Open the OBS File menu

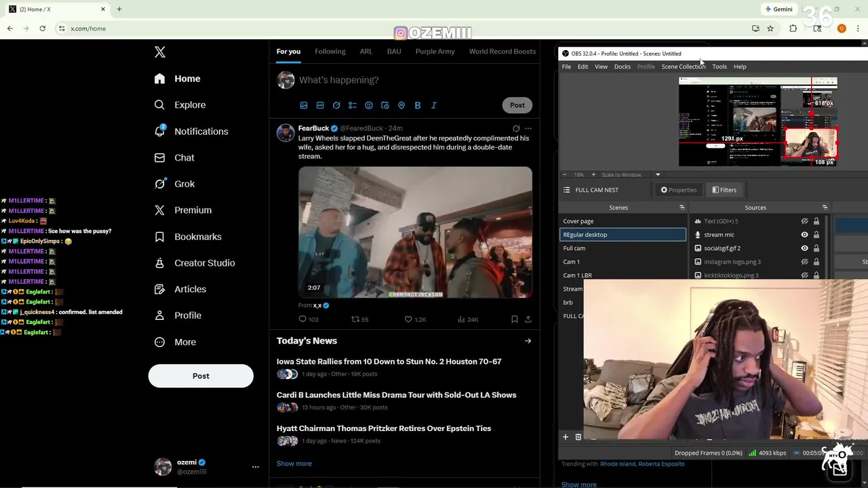pyautogui.click(x=566, y=66)
